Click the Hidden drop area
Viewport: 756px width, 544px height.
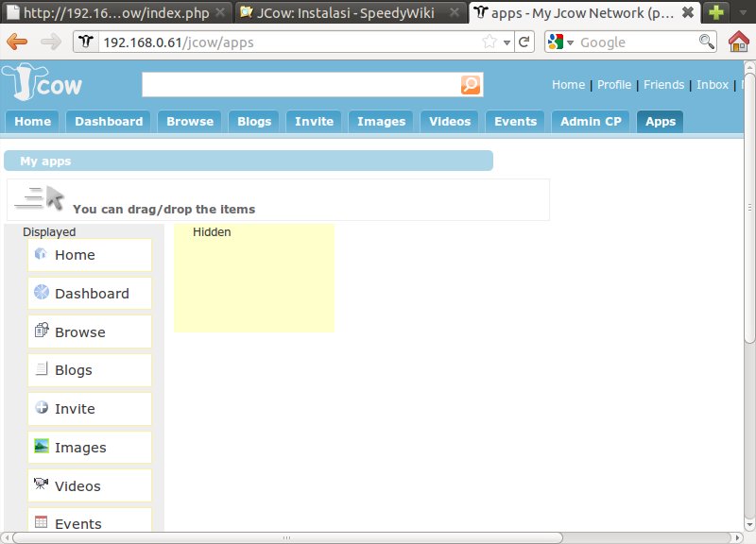254,278
